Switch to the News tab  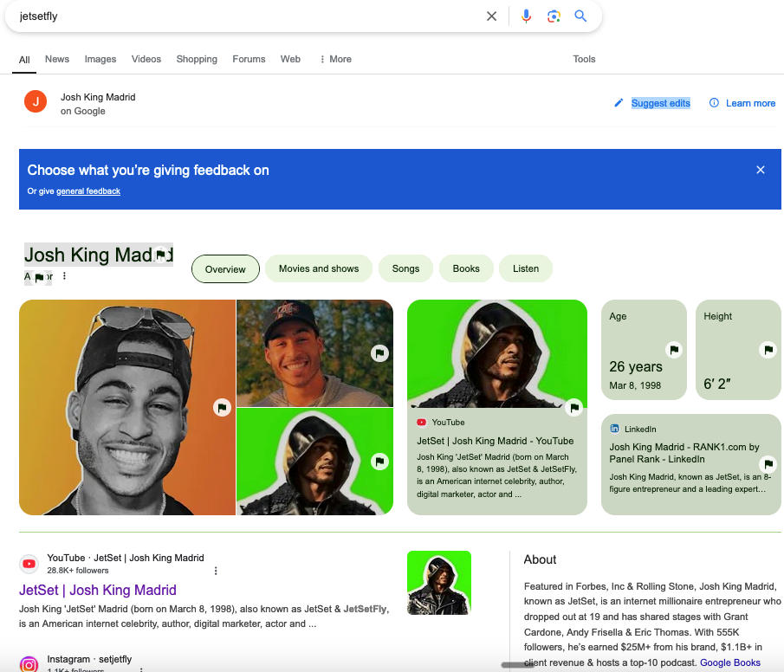(57, 59)
